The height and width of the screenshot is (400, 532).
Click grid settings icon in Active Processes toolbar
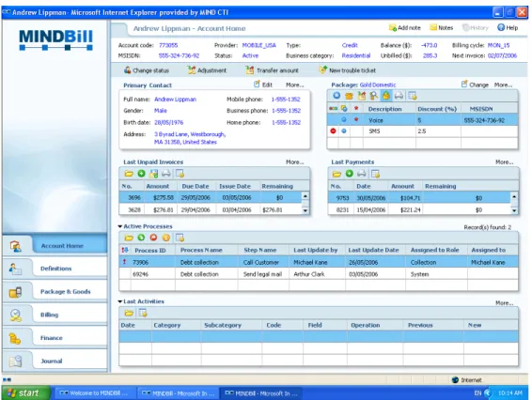click(x=180, y=238)
